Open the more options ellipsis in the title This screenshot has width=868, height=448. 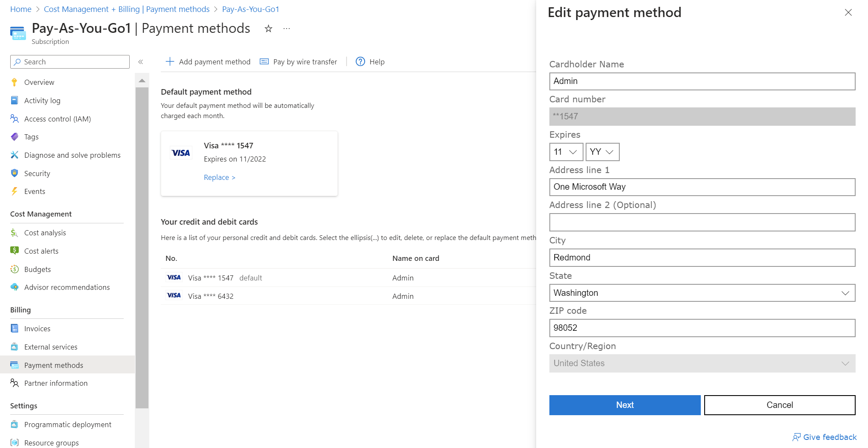(x=287, y=29)
